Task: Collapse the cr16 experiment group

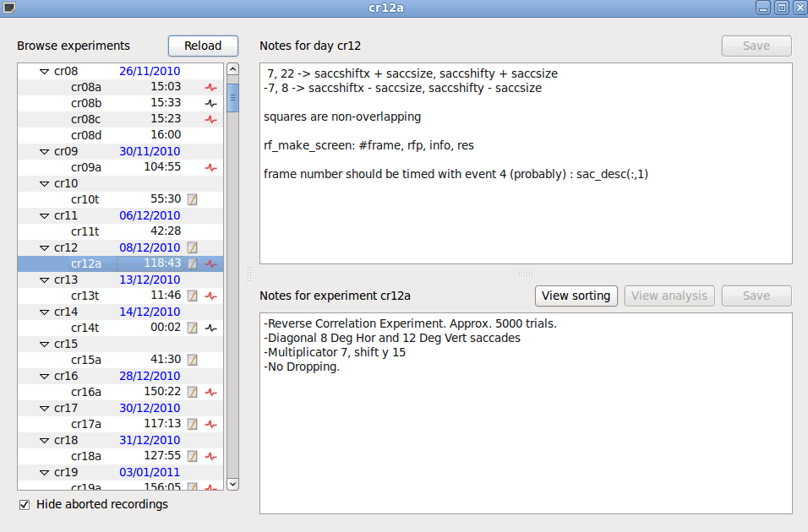Action: [x=44, y=377]
